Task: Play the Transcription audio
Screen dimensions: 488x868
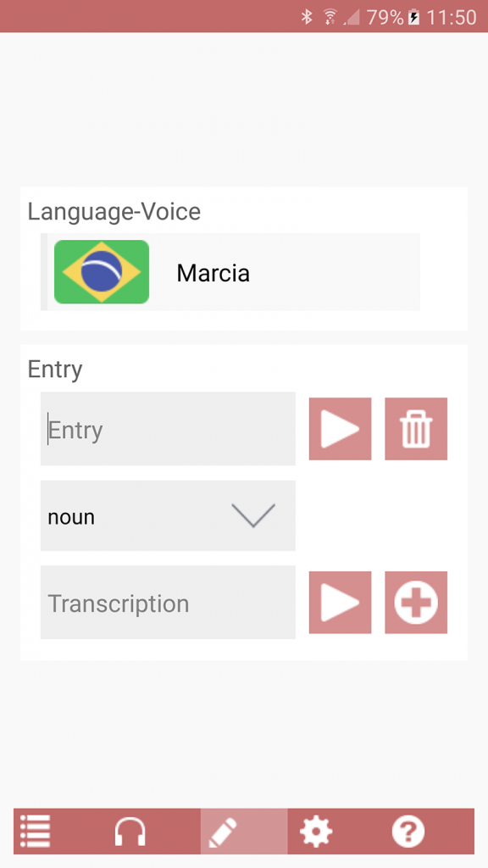Action: click(340, 603)
